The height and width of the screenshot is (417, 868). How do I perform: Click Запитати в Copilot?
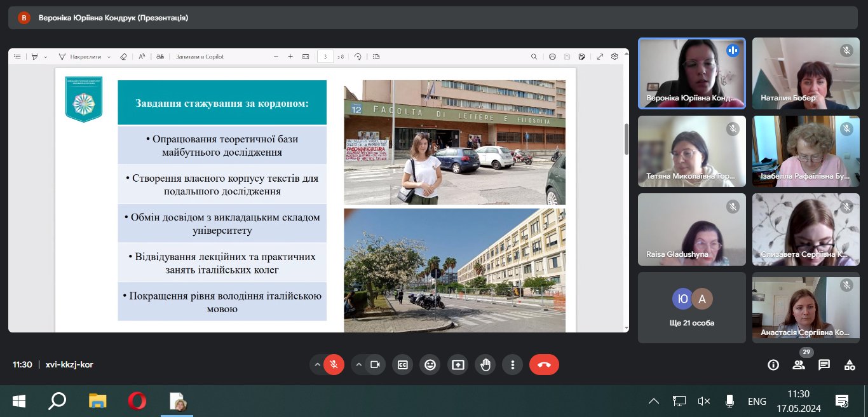(200, 57)
